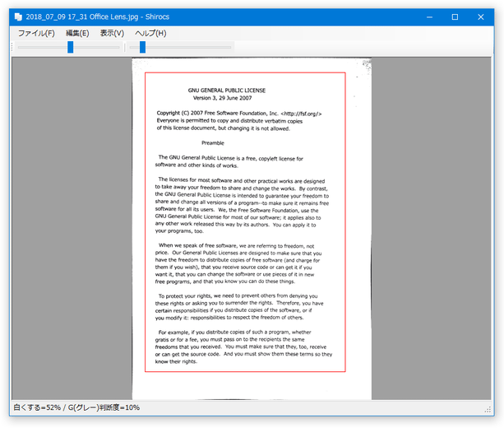The width and height of the screenshot is (504, 428).
Task: Maximize the Shirocs window
Action: (x=455, y=17)
